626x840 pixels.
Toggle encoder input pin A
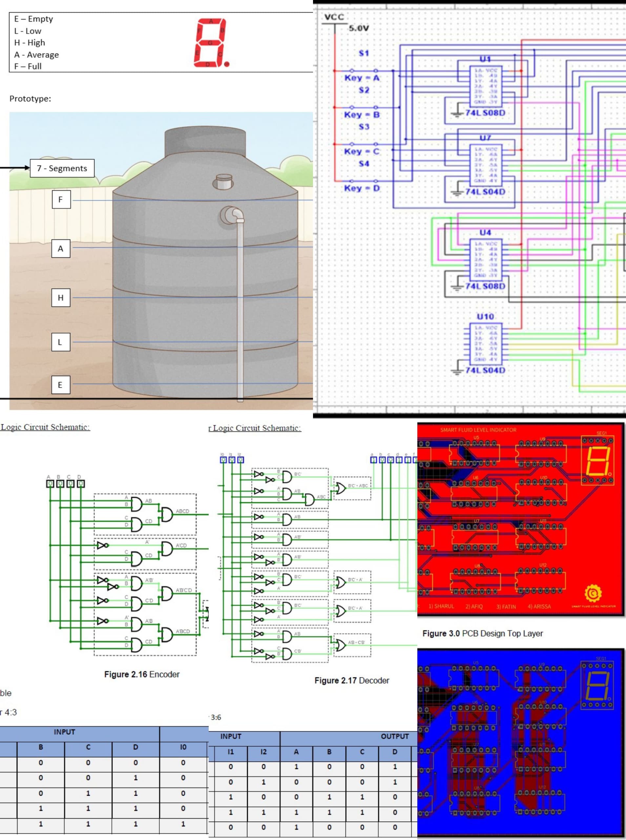[x=50, y=483]
